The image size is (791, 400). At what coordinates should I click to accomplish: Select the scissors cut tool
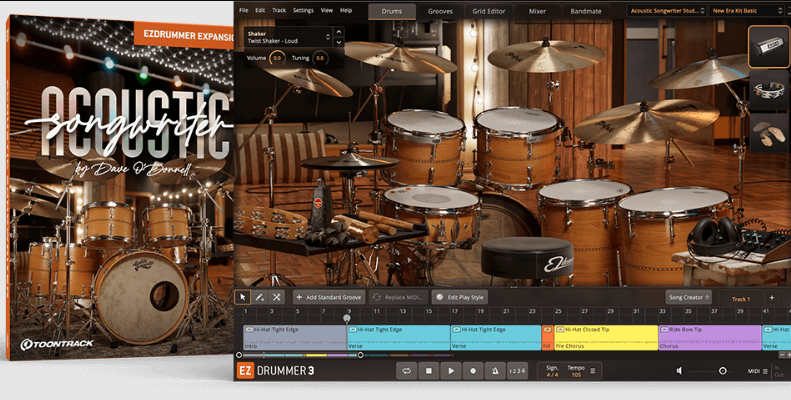(x=276, y=297)
